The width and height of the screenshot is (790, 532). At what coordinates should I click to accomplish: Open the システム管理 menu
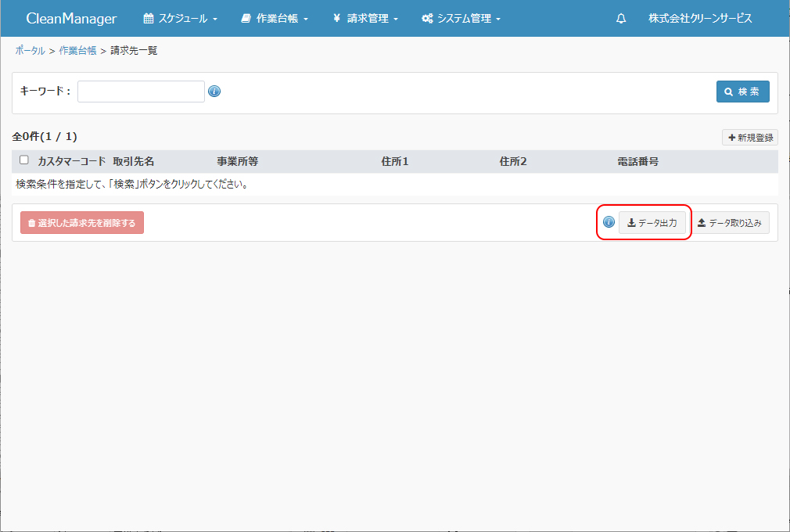coord(461,19)
